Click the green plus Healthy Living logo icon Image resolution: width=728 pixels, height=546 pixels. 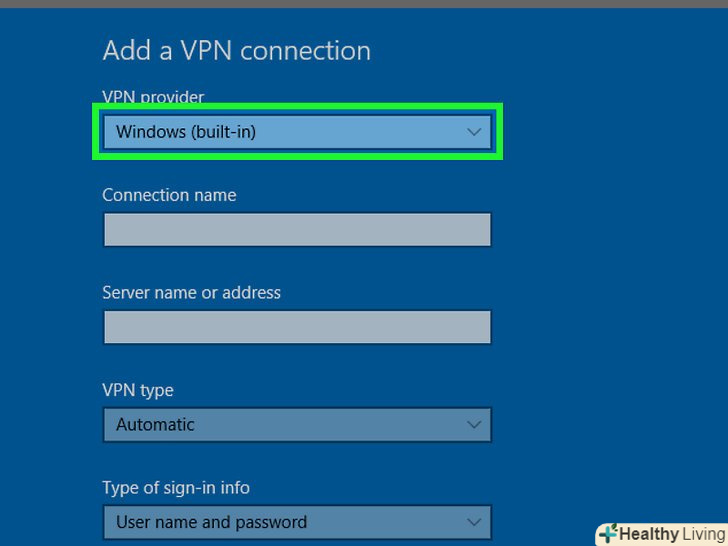(607, 534)
